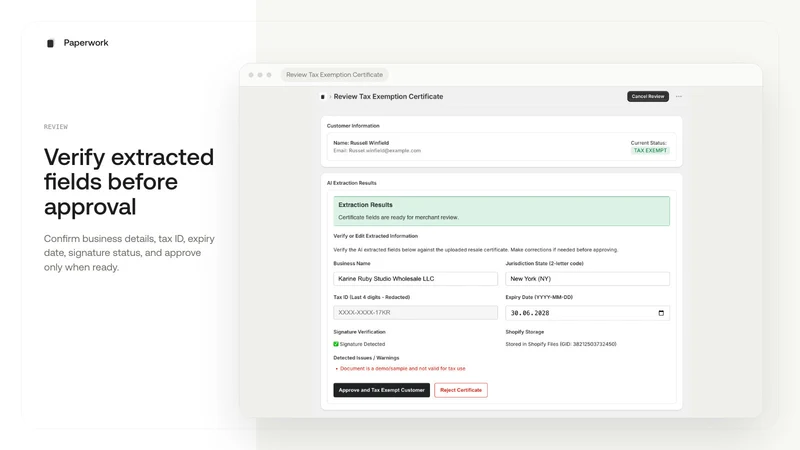Click the Current Status label
Screen dimensions: 800x450
[648, 143]
